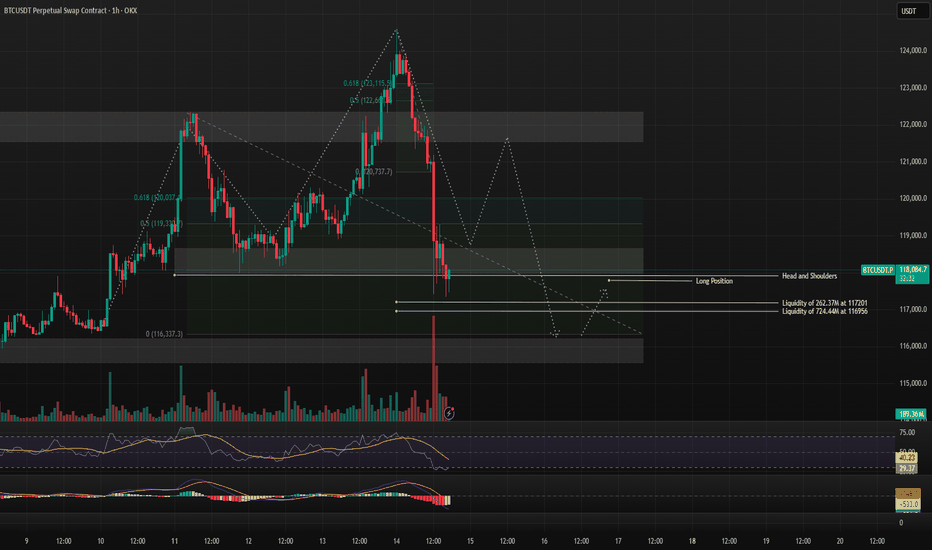
Task: Click Liquidity of 724.44M at 116956 label
Action: coord(824,312)
